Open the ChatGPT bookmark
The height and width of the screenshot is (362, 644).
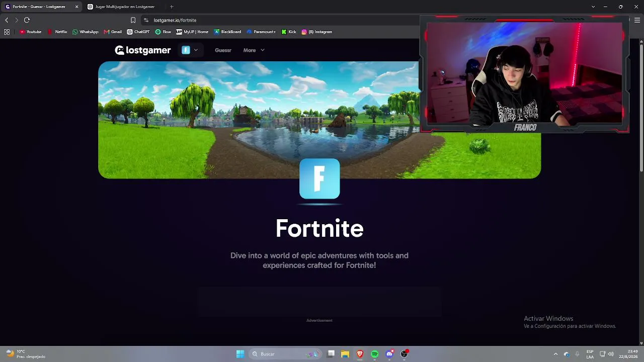coord(138,32)
